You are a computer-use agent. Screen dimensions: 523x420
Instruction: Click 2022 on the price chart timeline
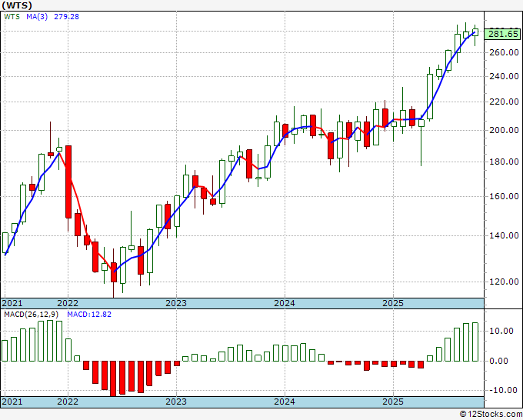coord(68,303)
